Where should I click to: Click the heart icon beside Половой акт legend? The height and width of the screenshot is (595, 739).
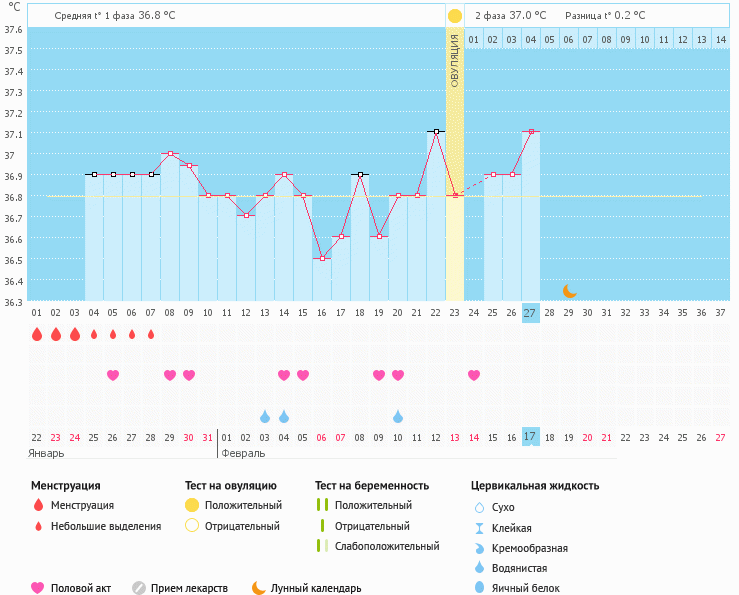[x=38, y=588]
